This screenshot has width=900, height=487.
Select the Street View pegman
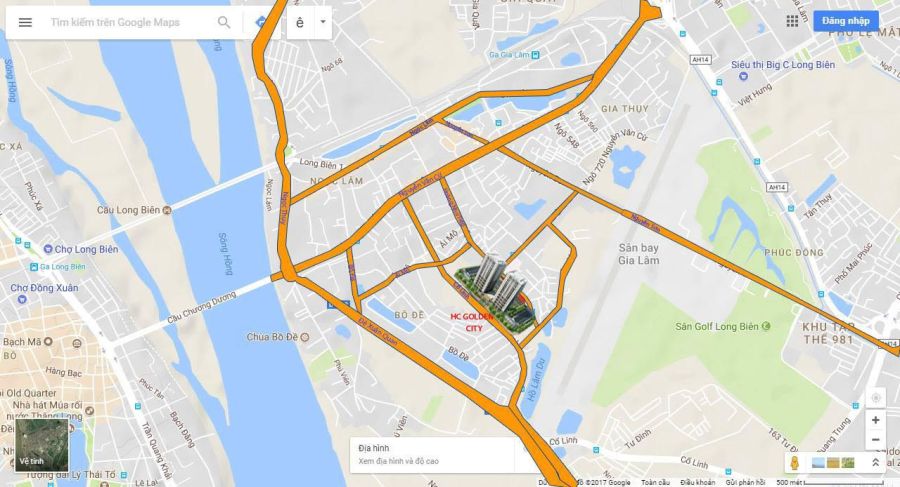[x=795, y=462]
